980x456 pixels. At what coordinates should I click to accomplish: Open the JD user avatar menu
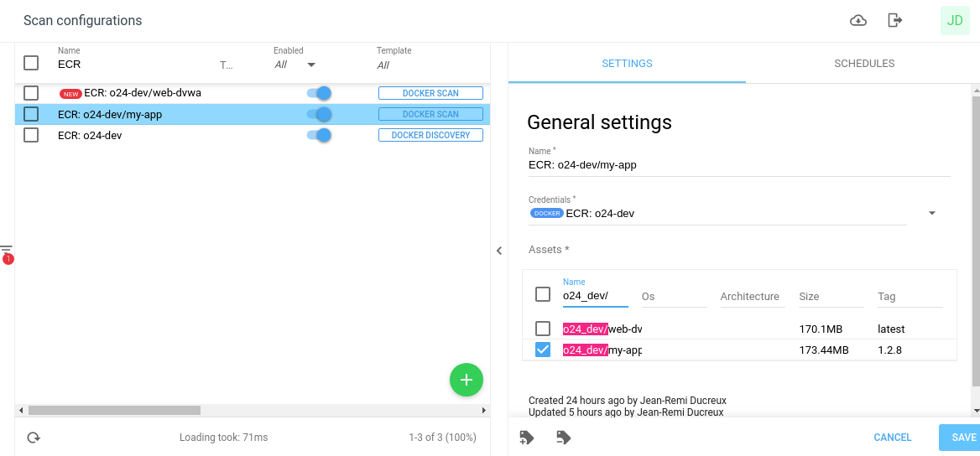coord(955,21)
